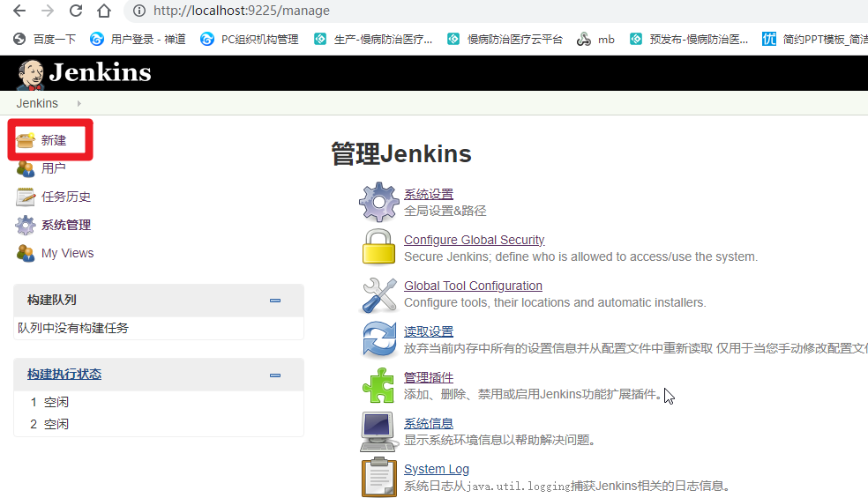This screenshot has height=498, width=868.
Task: Open the PC组织机构管理 bookmark
Action: (x=249, y=40)
